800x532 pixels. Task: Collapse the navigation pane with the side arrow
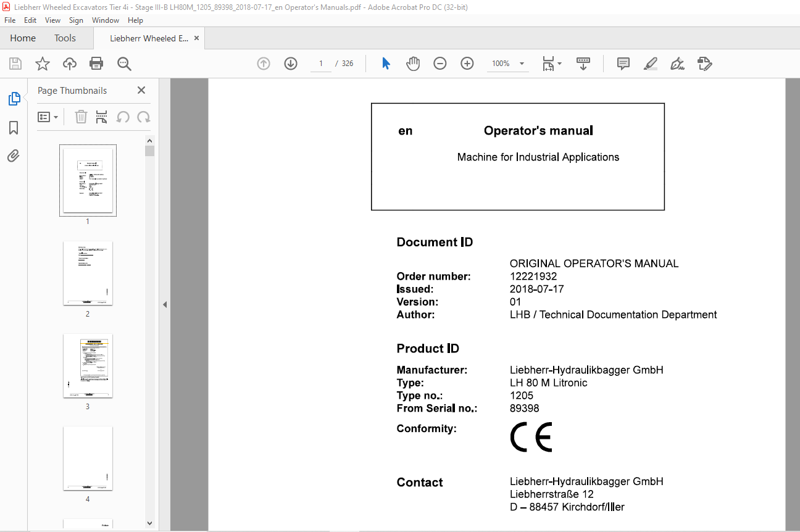pyautogui.click(x=164, y=304)
